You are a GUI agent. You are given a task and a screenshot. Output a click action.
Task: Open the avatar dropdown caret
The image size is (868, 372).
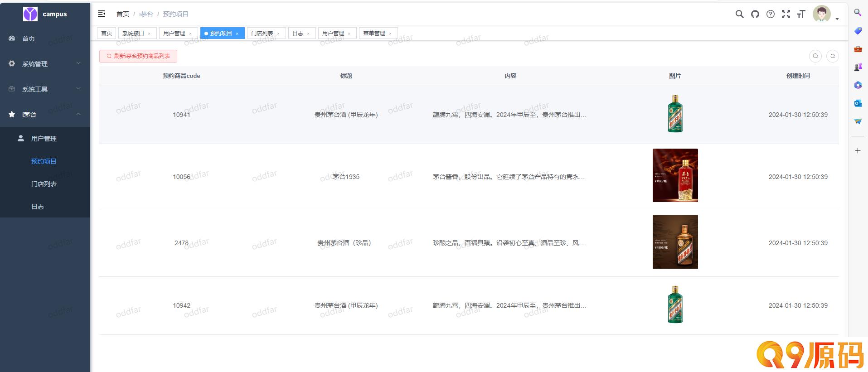[837, 19]
